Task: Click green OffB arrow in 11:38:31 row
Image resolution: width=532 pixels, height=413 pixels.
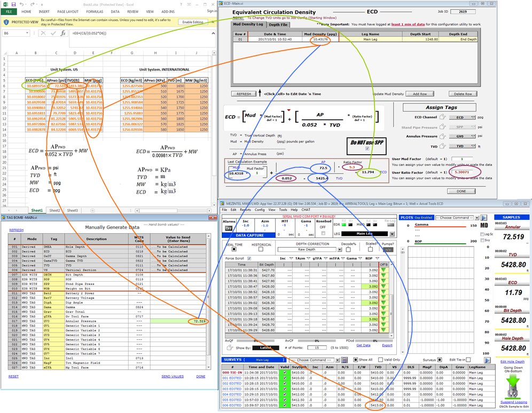Action: point(384,270)
